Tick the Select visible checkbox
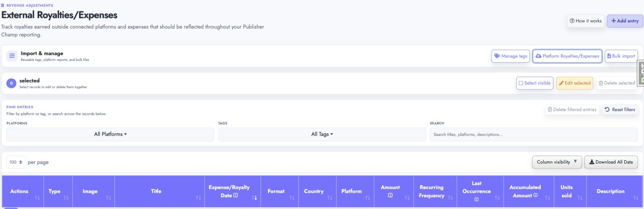The height and width of the screenshot is (209, 644). (x=521, y=83)
